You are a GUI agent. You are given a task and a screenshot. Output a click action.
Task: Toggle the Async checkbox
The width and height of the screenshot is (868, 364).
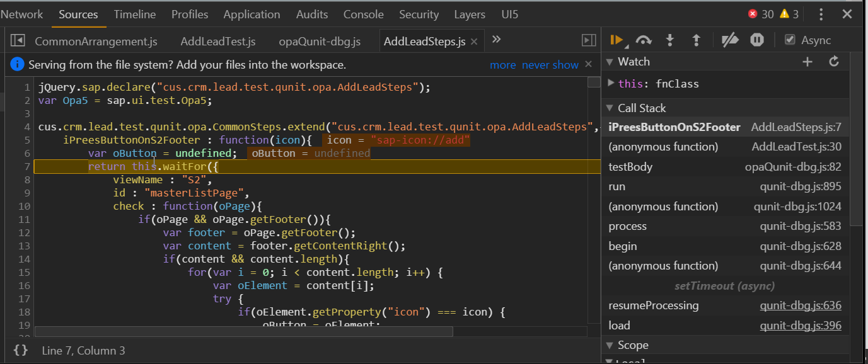790,40
